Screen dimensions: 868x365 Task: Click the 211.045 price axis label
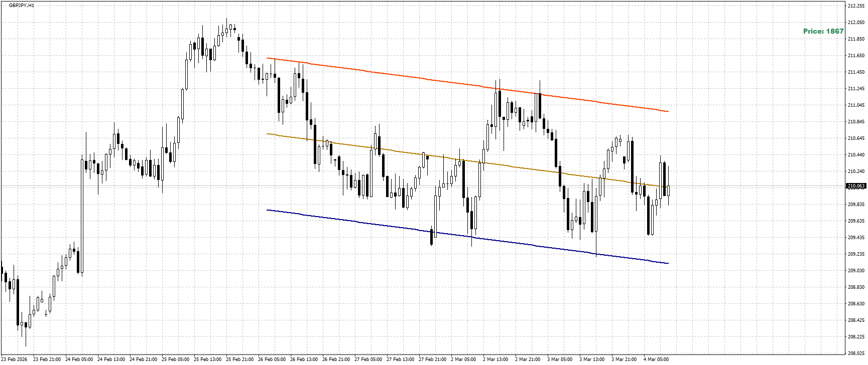pyautogui.click(x=855, y=105)
